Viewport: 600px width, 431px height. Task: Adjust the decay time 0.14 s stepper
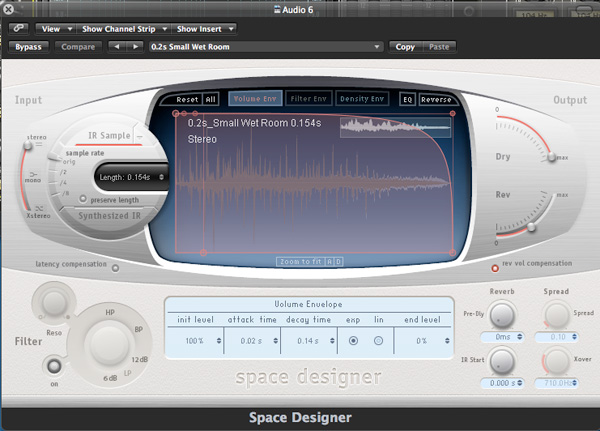pyautogui.click(x=332, y=341)
